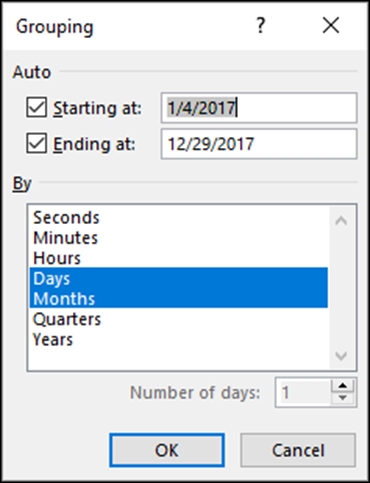Viewport: 370px width, 483px height.
Task: Increase number of days with up spinner
Action: tap(343, 386)
